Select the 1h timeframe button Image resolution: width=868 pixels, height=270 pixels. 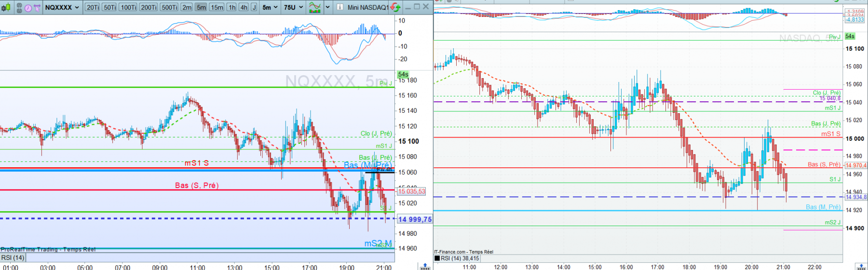[x=232, y=7]
